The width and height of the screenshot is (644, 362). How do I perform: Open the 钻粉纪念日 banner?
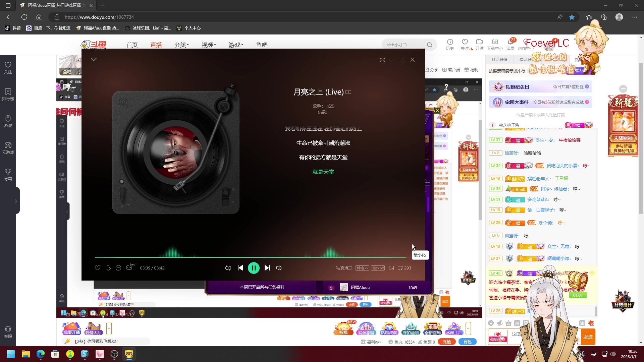pos(540,86)
